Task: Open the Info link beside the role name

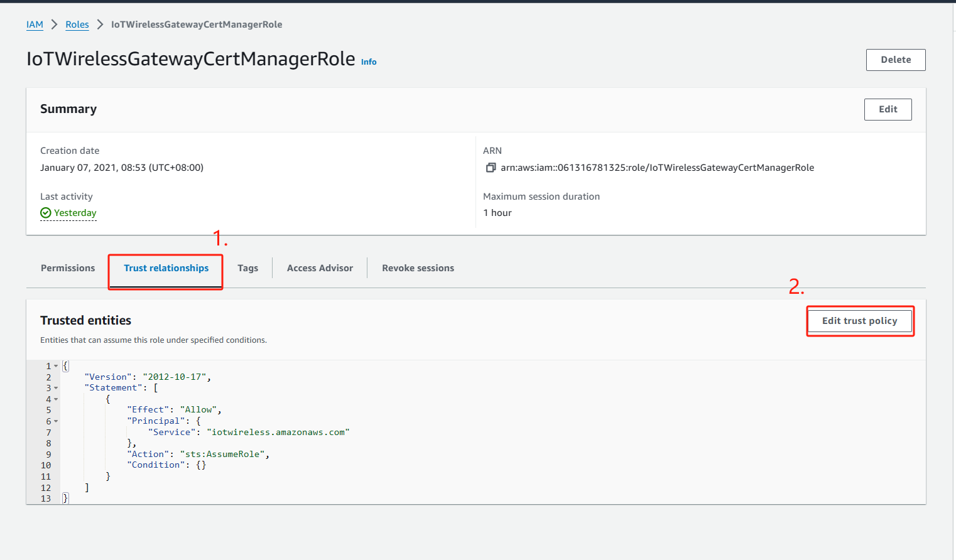Action: pyautogui.click(x=369, y=62)
